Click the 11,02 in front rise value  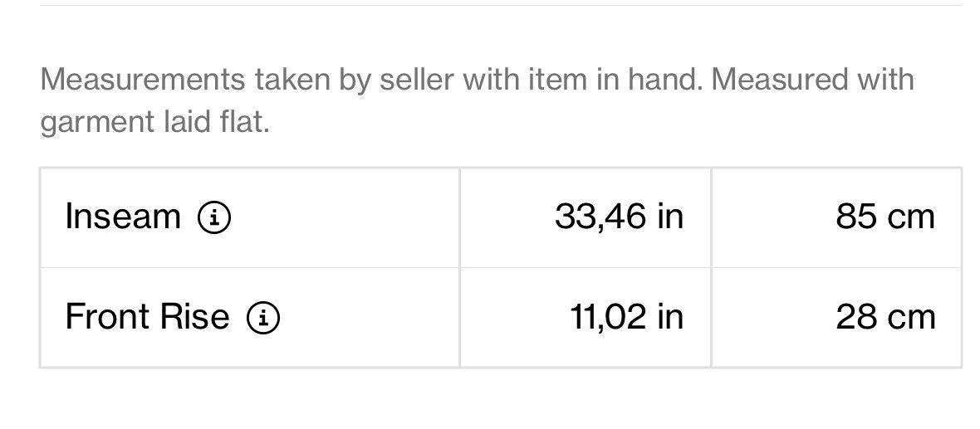627,317
